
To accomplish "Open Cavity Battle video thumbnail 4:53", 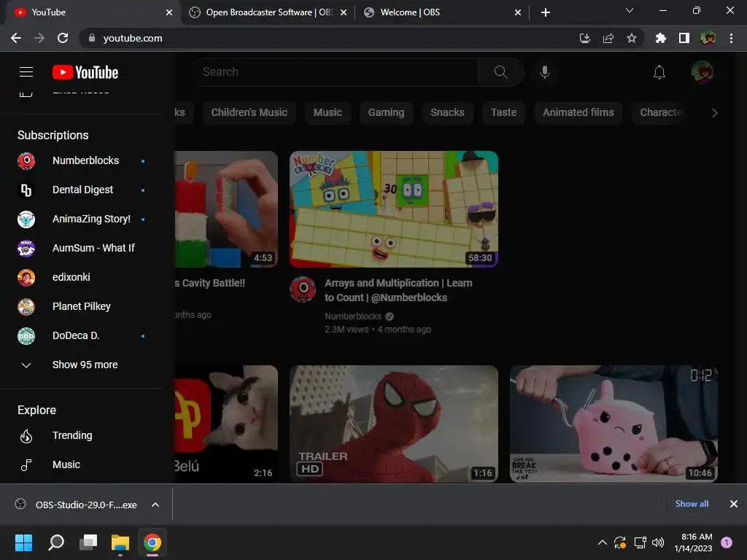I will [x=226, y=209].
